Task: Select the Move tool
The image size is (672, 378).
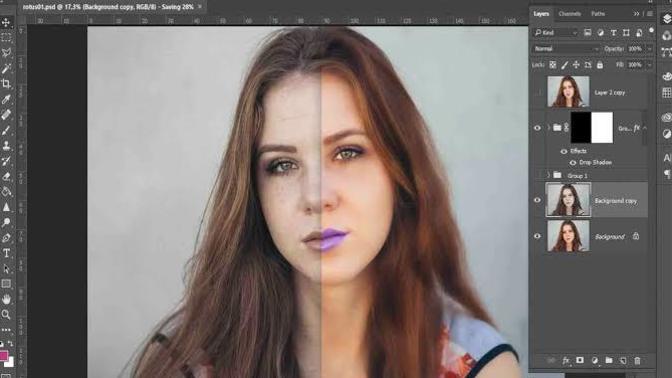Action: [6, 22]
